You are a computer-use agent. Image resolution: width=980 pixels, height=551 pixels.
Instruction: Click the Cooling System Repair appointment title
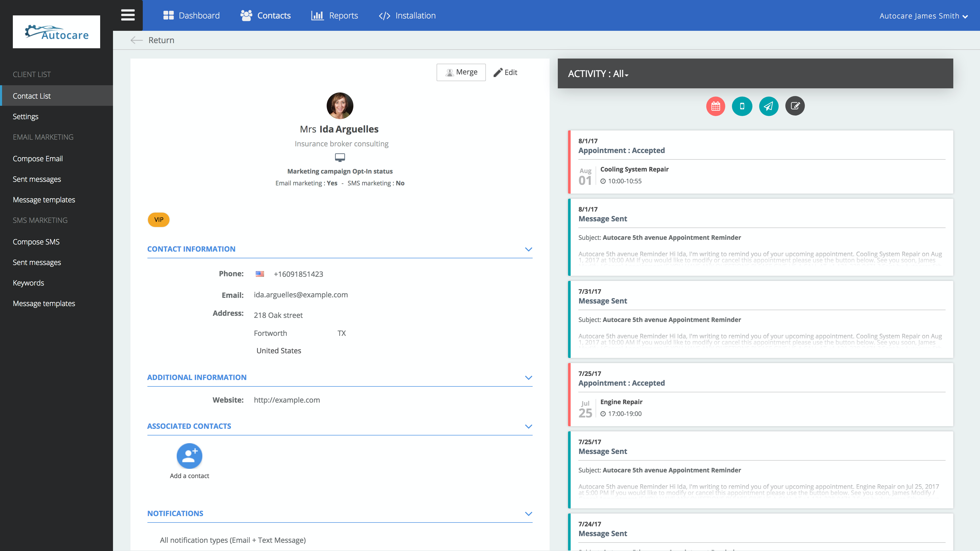(x=634, y=169)
